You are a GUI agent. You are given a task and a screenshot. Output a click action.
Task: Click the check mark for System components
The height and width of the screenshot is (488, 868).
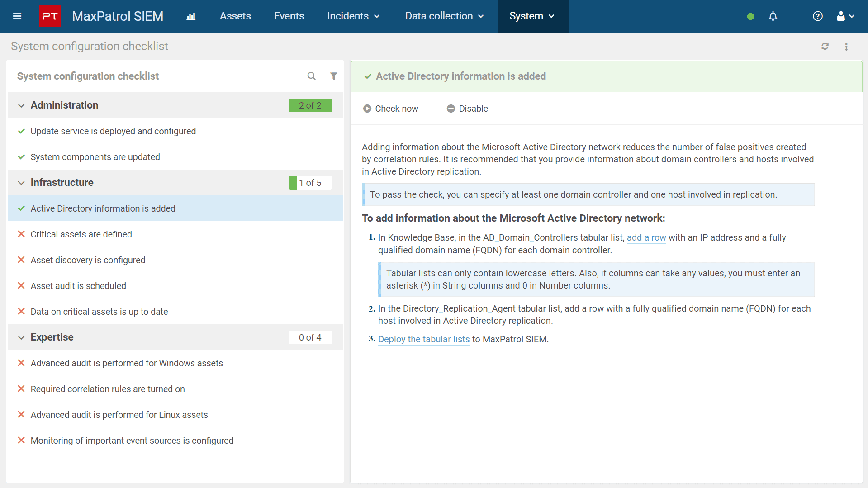pos(21,157)
